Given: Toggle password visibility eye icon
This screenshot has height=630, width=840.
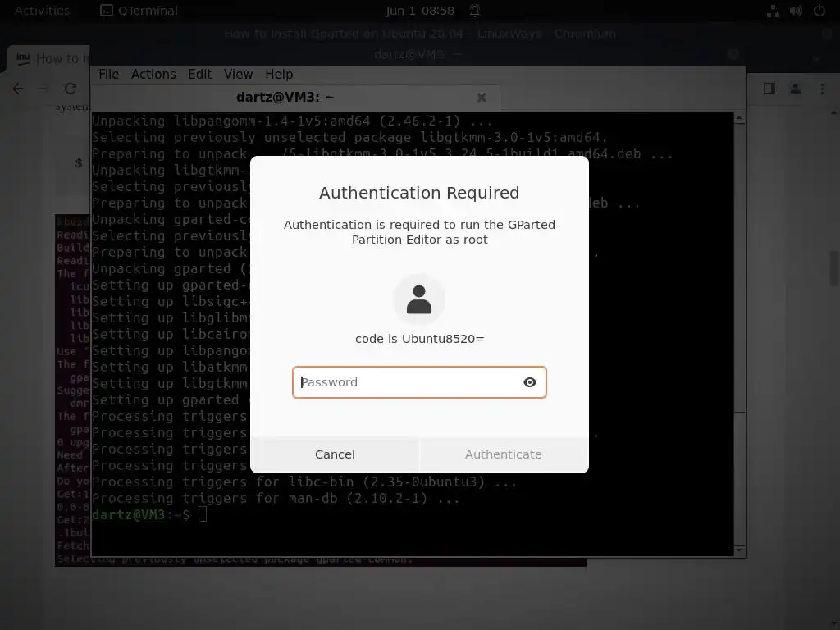Looking at the screenshot, I should [x=529, y=382].
